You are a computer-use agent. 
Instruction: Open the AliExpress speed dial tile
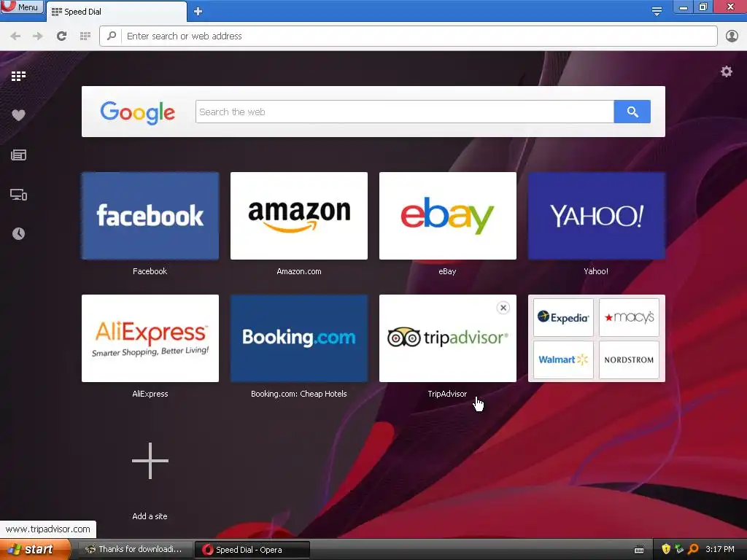point(150,338)
